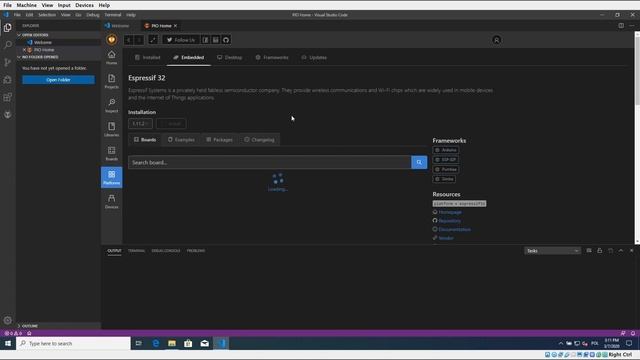
Task: Open the Terminal menu in VS Code
Action: pos(113,15)
